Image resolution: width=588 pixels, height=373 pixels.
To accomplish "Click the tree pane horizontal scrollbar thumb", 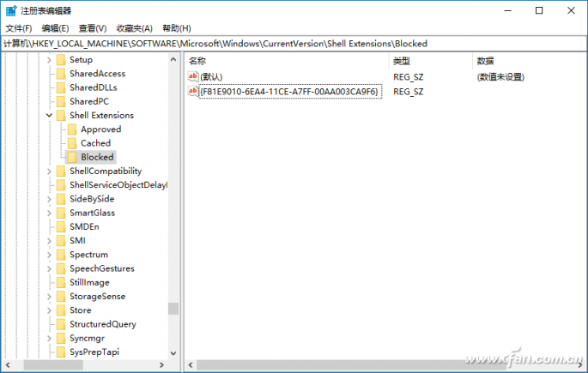I will pos(53,364).
